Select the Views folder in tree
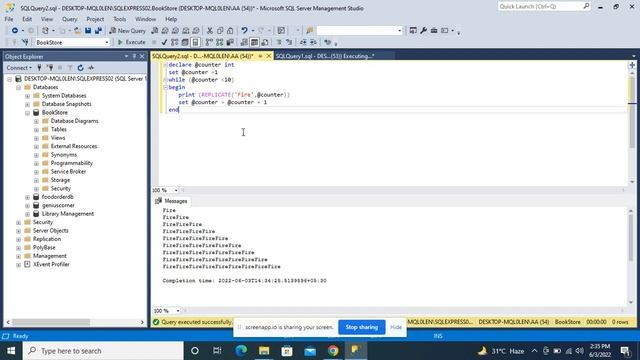Viewport: 640px width, 360px height. point(58,138)
